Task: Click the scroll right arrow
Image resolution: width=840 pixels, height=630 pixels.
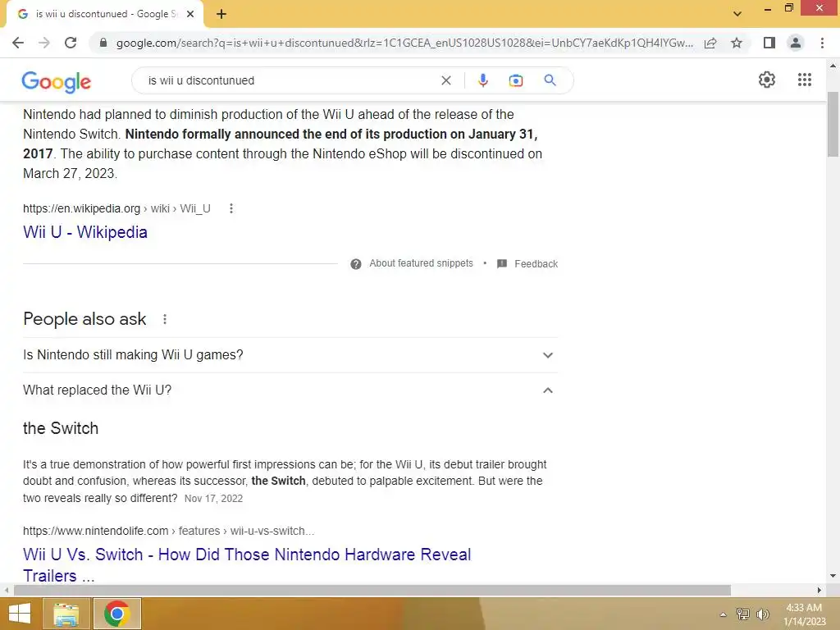Action: (x=819, y=590)
